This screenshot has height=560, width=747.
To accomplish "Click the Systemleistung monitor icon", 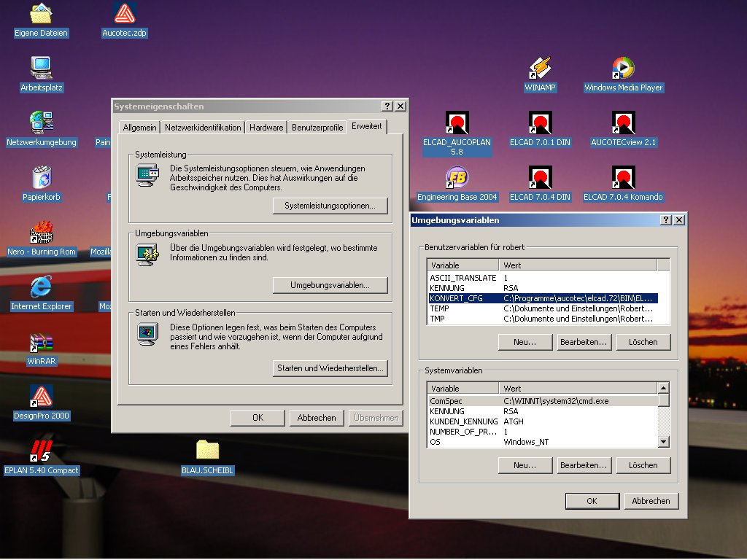I will [x=147, y=175].
